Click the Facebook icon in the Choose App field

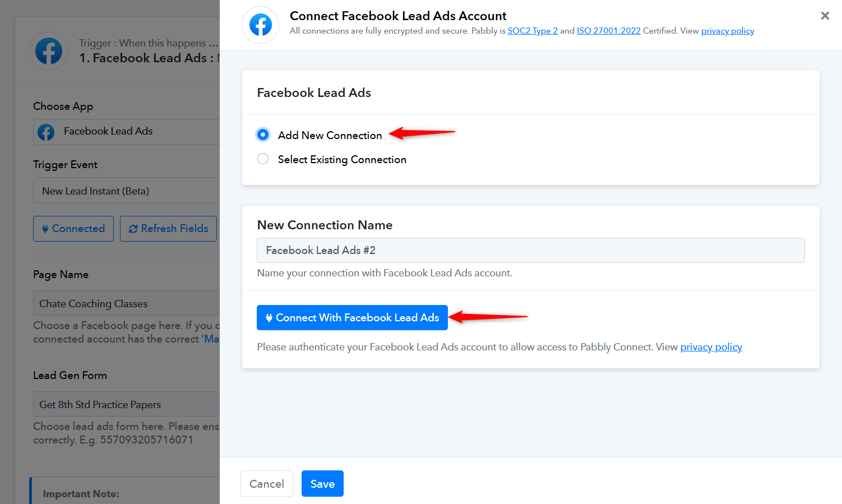(x=46, y=132)
